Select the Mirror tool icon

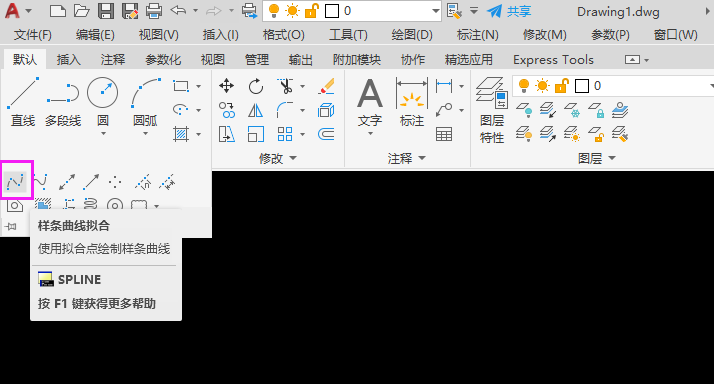pos(255,110)
